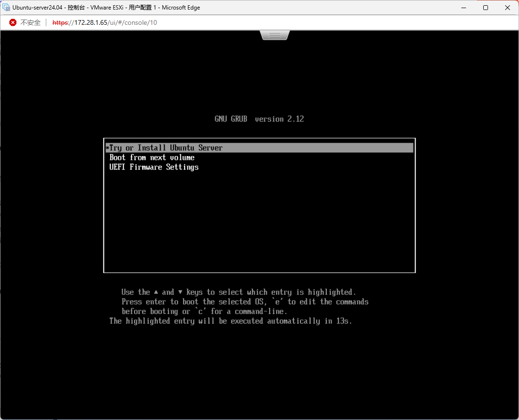Open the console toolbar pull-down handle
The width and height of the screenshot is (519, 420).
click(274, 35)
